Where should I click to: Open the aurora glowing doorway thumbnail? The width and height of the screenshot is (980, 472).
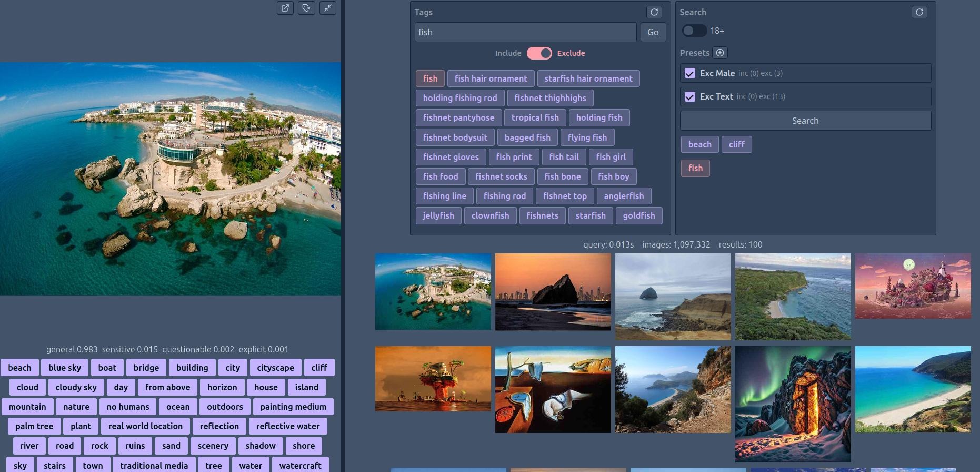point(793,404)
